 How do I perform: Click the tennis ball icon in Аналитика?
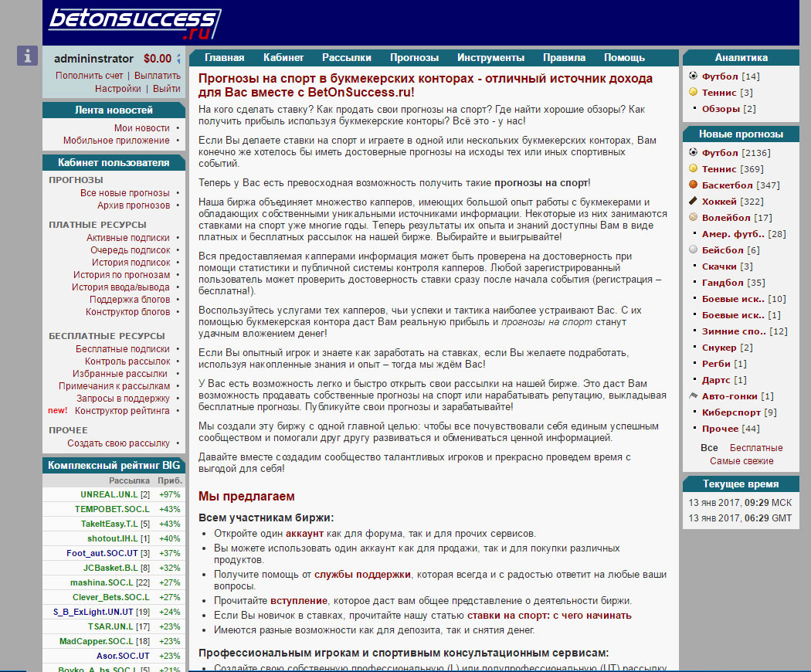[693, 92]
